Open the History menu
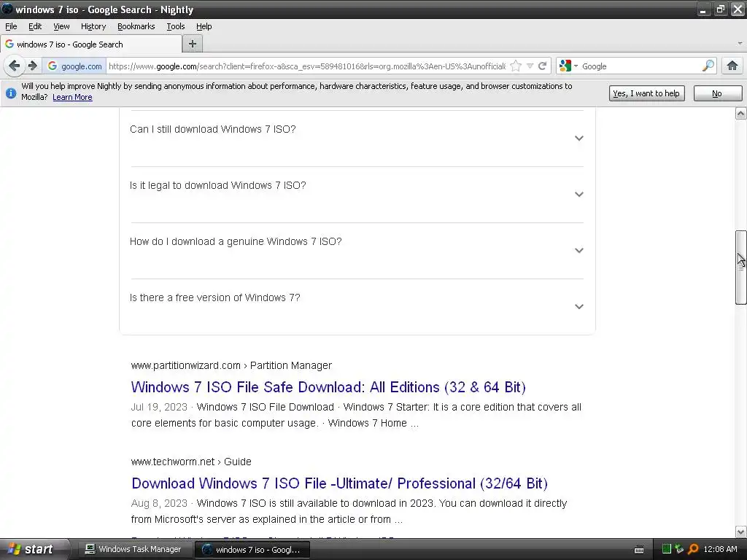 coord(93,26)
